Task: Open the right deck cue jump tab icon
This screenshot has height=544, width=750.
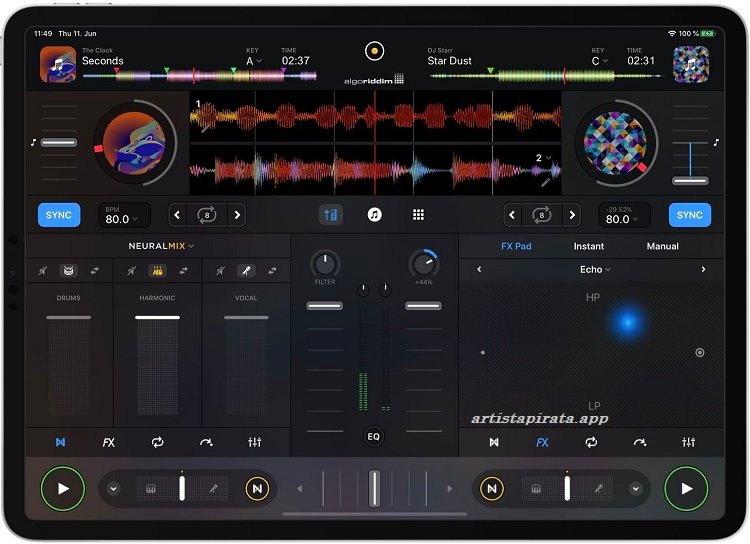Action: click(640, 442)
